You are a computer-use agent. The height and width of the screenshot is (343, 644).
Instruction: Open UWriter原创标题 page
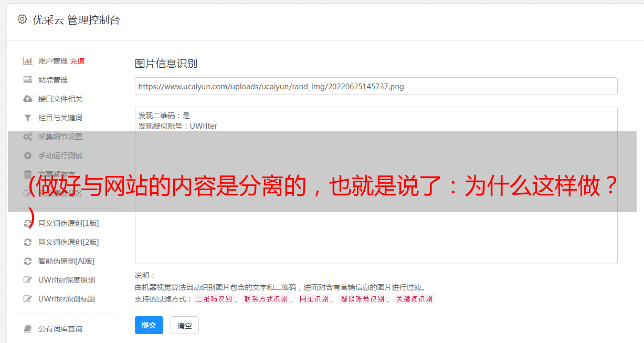click(x=67, y=299)
